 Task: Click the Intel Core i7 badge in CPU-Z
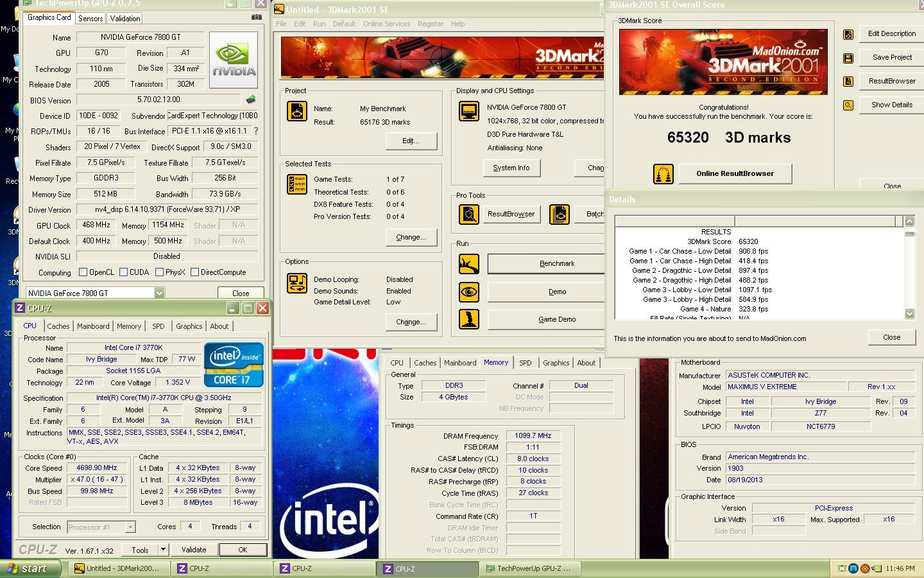(234, 365)
